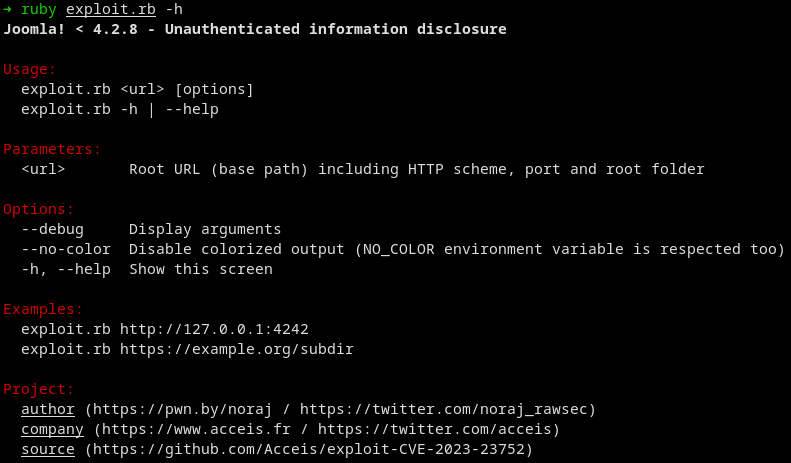Open the underlined author link
Image resolution: width=791 pixels, height=463 pixels.
tap(47, 409)
